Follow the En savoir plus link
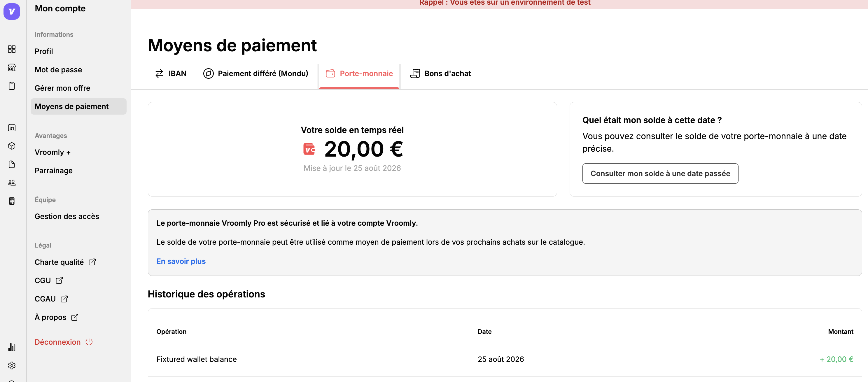The image size is (868, 382). coord(181,261)
